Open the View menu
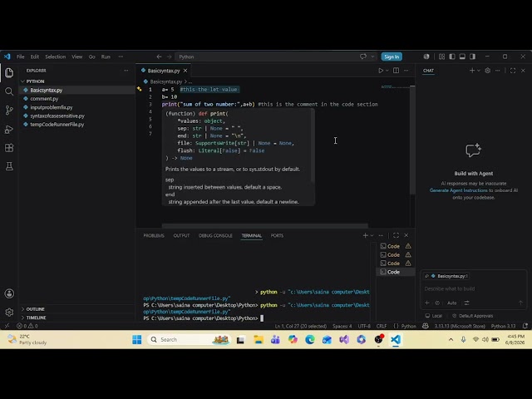 click(x=77, y=57)
